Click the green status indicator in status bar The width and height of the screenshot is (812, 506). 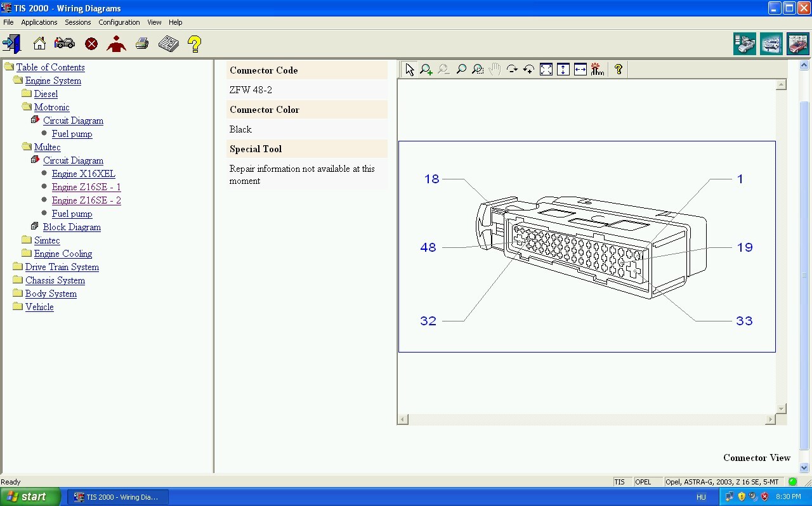point(792,482)
